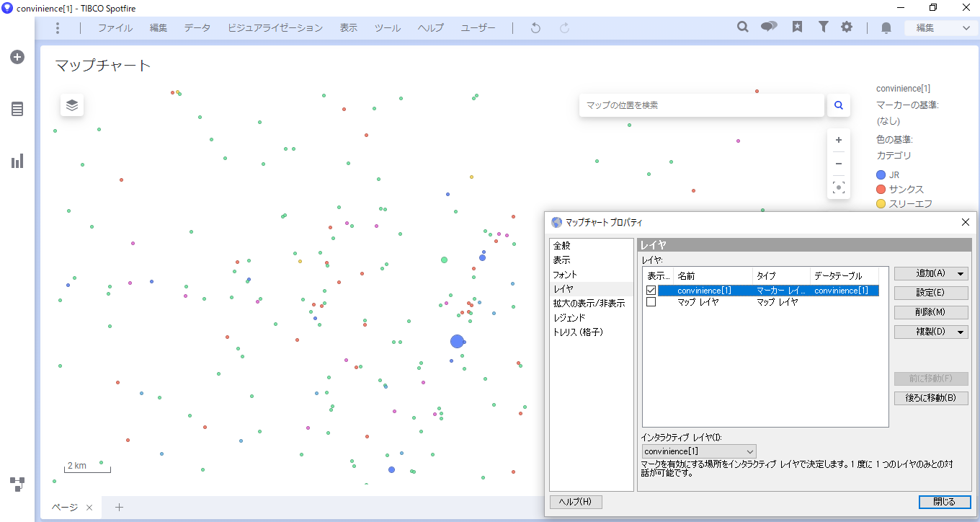Viewport: 980px width, 522px height.
Task: Click the add plus icon in left sidebar
Action: tap(17, 57)
